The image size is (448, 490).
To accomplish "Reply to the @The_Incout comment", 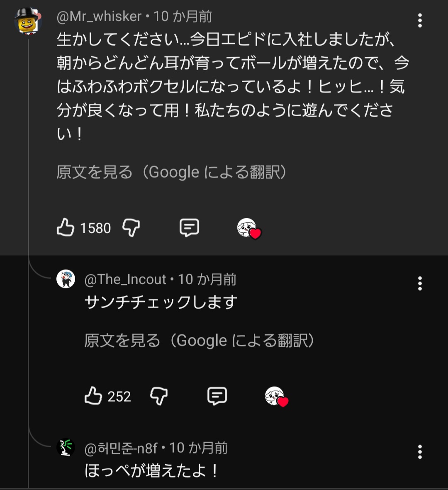I will (217, 396).
